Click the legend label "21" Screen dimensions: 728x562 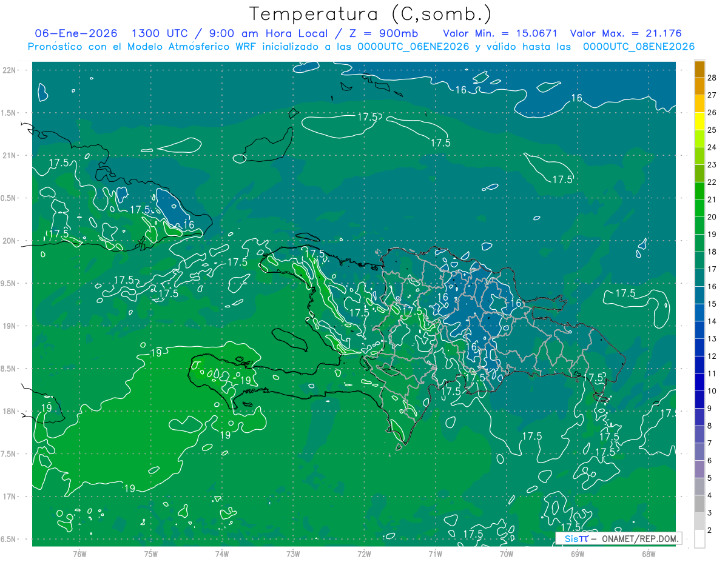712,199
